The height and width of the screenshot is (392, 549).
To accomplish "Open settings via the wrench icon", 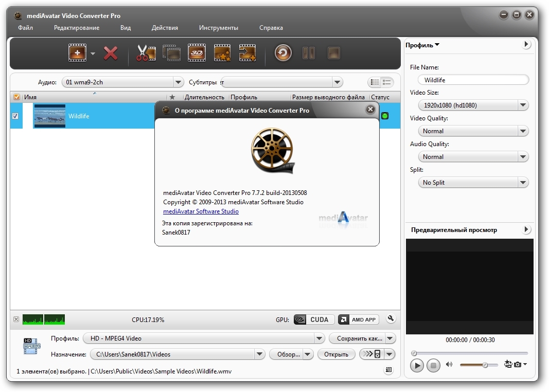I will (391, 319).
